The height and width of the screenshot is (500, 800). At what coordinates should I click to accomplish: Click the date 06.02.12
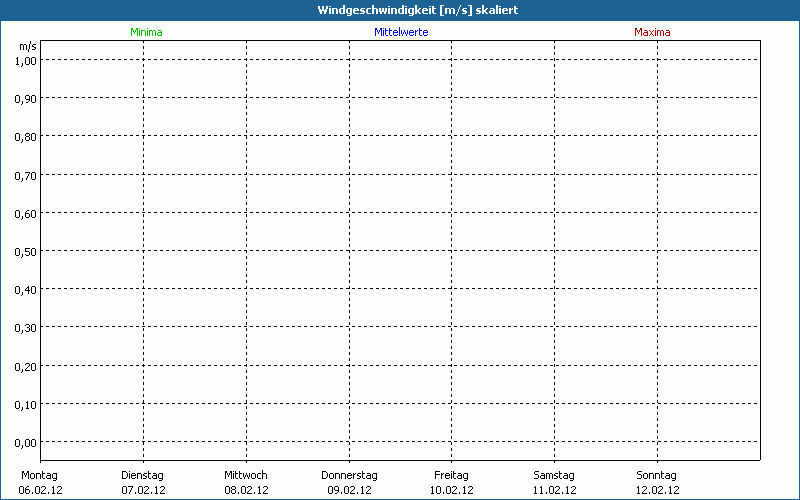pos(40,490)
